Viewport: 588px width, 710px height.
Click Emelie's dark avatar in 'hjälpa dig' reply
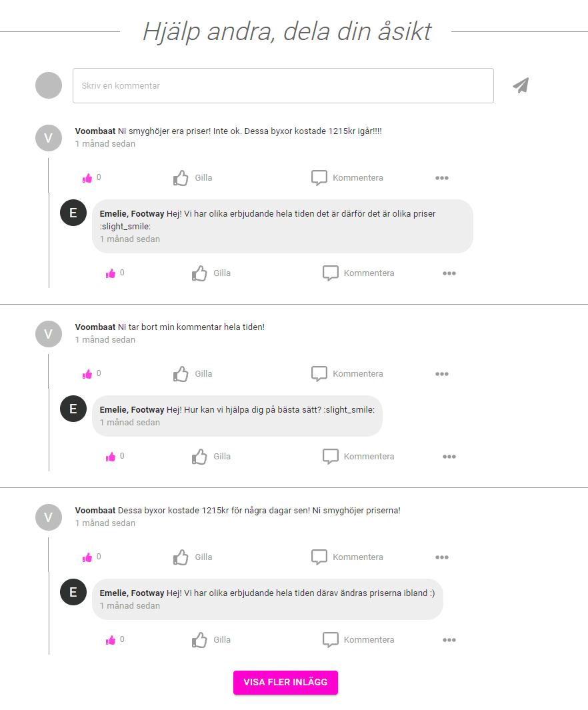[73, 409]
